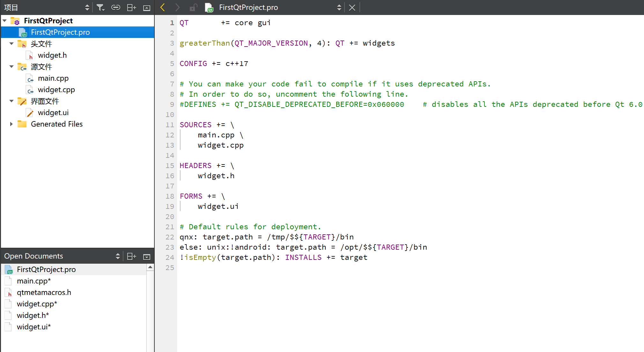Screen dimensions: 644x352
Task: Switch to main.cpp* in Open Documents
Action: 74,281
